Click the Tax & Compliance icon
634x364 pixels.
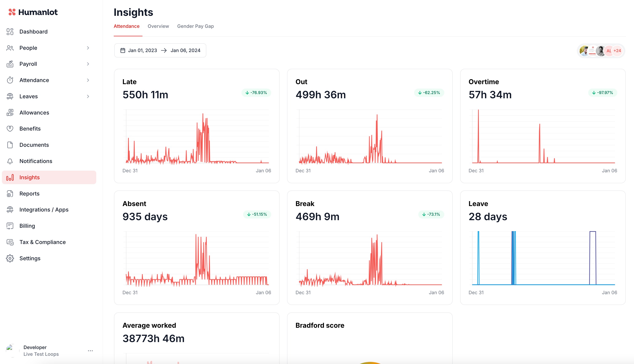click(10, 242)
